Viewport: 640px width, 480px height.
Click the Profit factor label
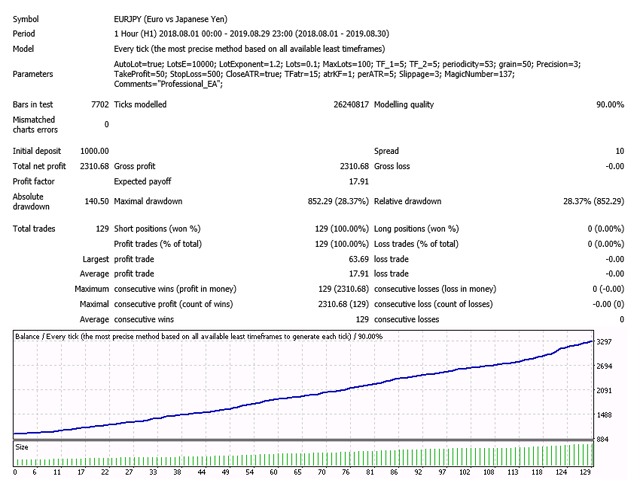(33, 181)
